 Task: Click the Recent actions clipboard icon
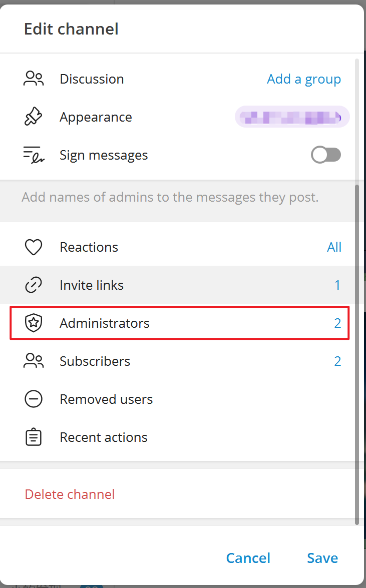coord(34,437)
